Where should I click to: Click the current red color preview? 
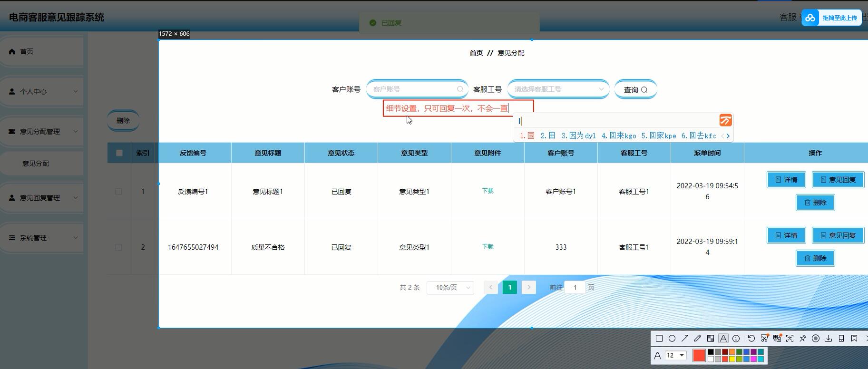pos(699,355)
